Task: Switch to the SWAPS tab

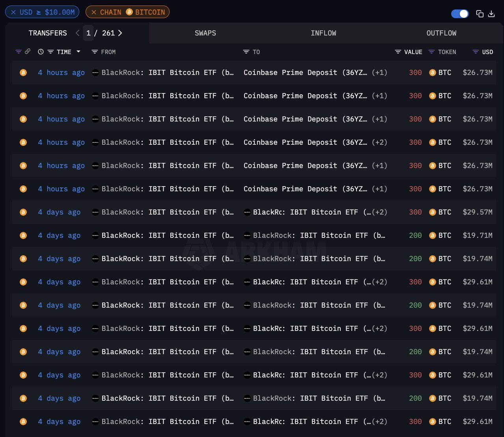Action: coord(205,33)
